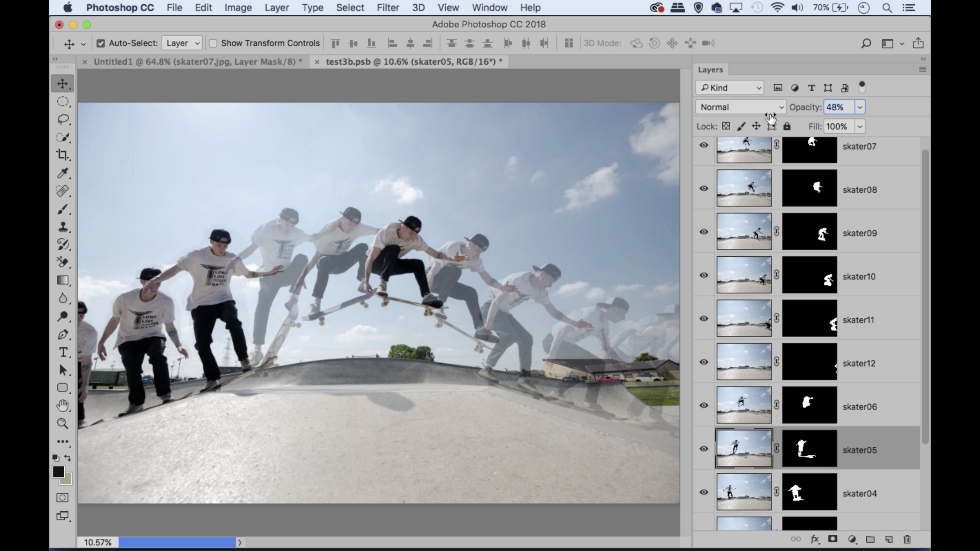Open the Fill slider dropdown arrow
Image resolution: width=980 pixels, height=551 pixels.
click(x=860, y=126)
